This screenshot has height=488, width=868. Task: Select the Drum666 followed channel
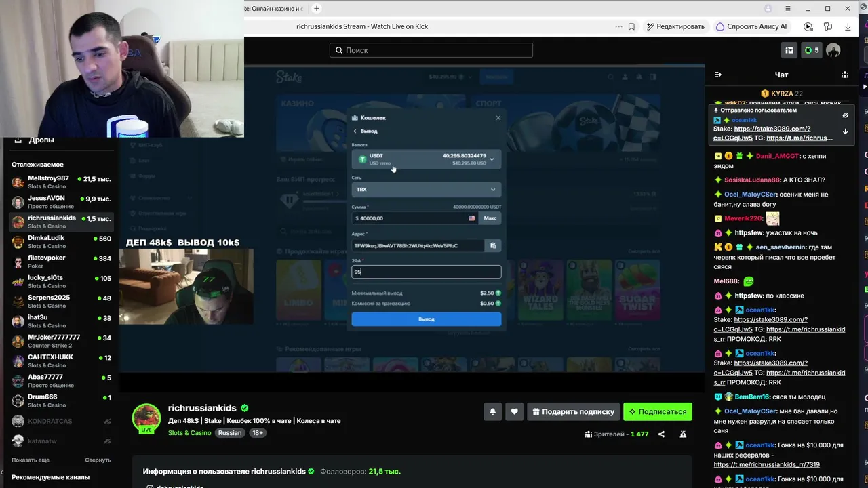[61, 401]
